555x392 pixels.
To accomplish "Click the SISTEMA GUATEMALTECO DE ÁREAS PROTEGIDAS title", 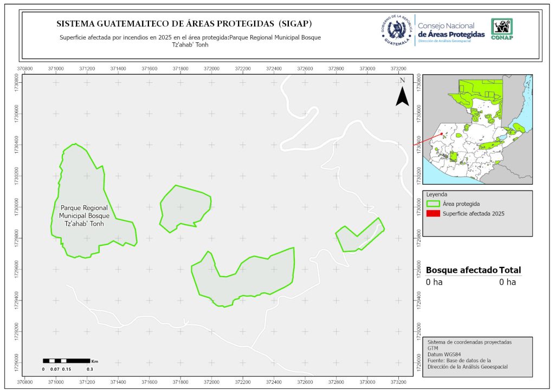I will (184, 24).
